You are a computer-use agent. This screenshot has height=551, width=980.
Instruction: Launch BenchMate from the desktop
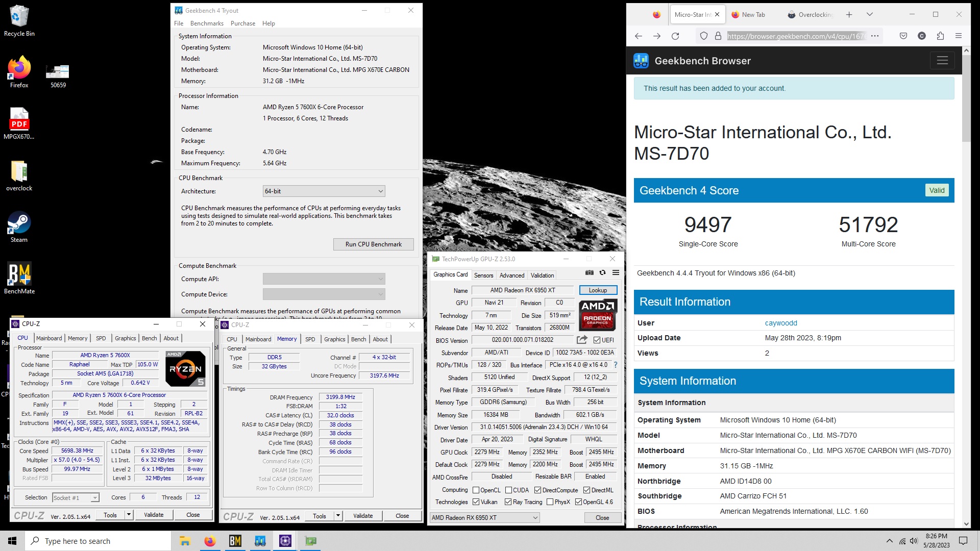(x=19, y=279)
